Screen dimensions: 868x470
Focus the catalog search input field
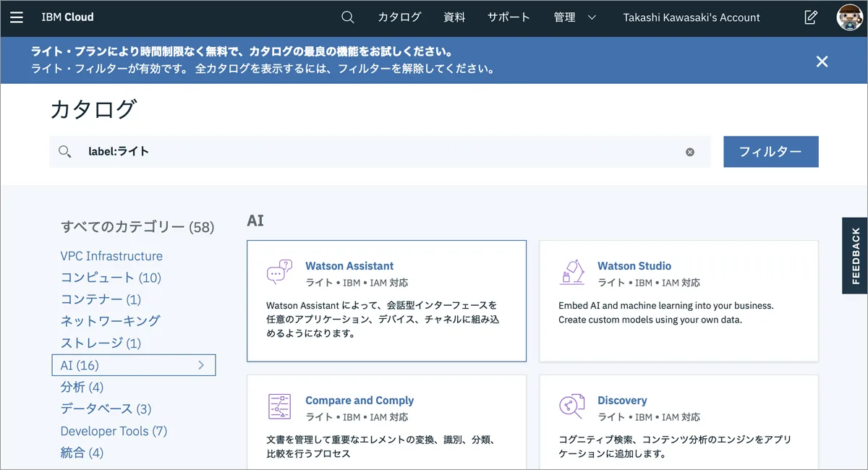click(x=380, y=152)
